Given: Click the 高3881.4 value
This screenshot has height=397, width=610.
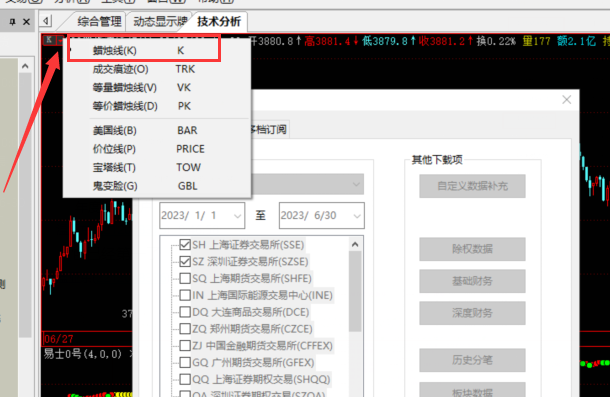Looking at the screenshot, I should pyautogui.click(x=327, y=41).
